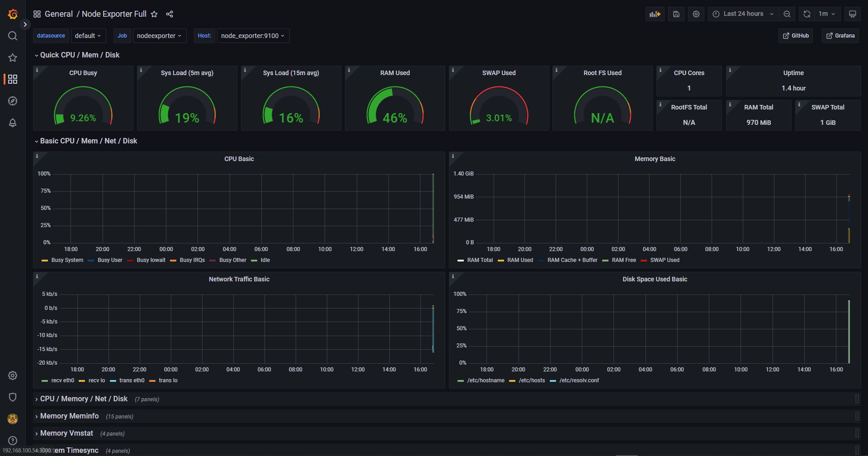Screen dimensions: 868x456
Task: Open the user profile avatar
Action: tap(13, 419)
